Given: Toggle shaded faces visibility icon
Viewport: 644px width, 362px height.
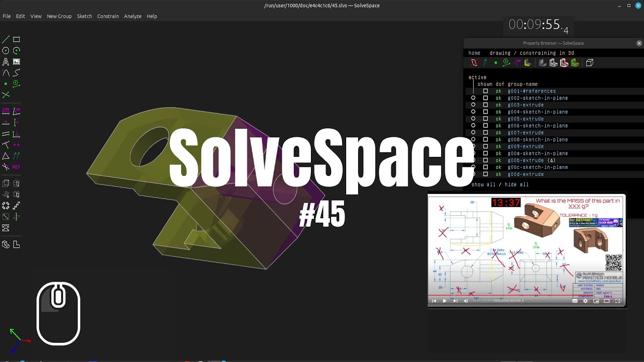Looking at the screenshot, I should click(x=542, y=63).
